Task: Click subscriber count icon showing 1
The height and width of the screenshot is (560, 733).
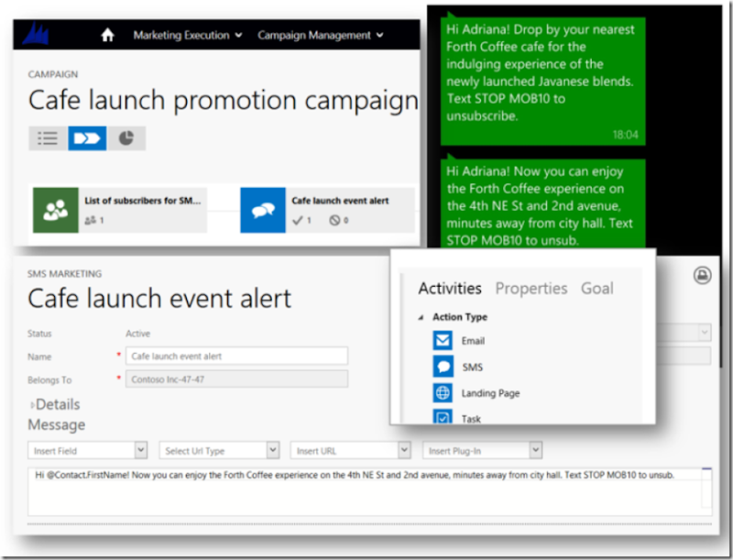Action: pyautogui.click(x=90, y=220)
